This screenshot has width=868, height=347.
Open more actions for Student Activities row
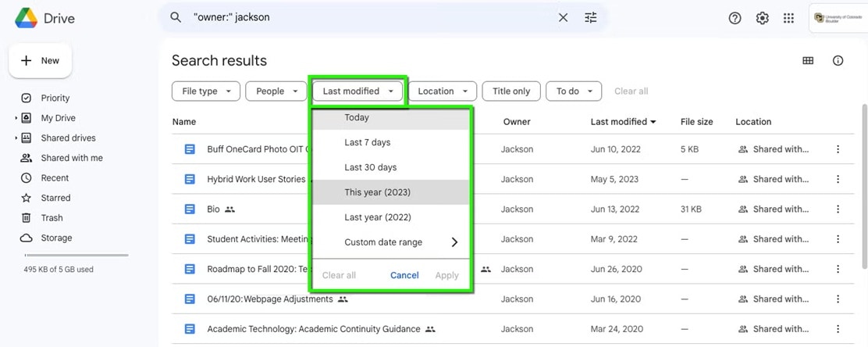(x=838, y=239)
